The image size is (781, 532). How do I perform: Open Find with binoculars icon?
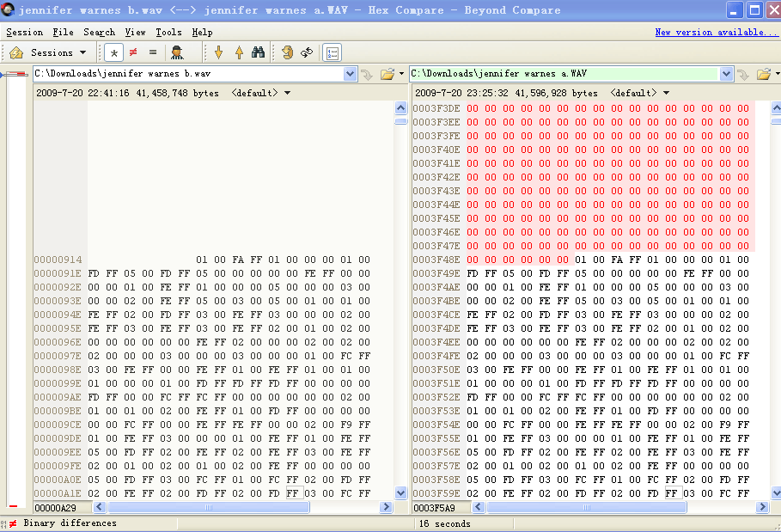tap(258, 52)
